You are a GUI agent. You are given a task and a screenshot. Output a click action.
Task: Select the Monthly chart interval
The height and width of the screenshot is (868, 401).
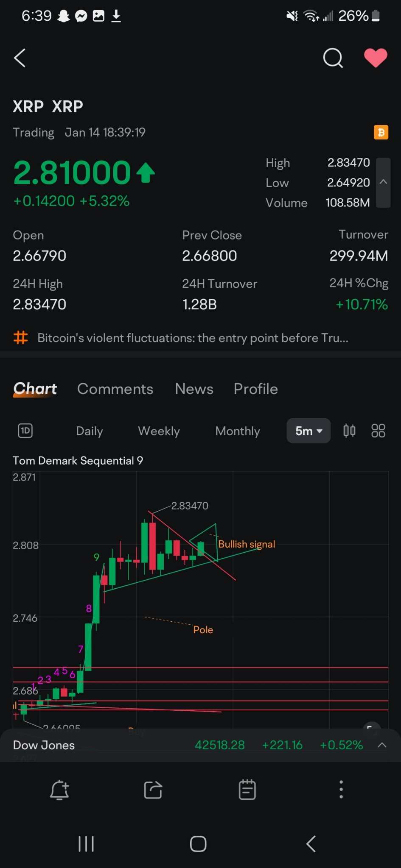[x=238, y=431]
